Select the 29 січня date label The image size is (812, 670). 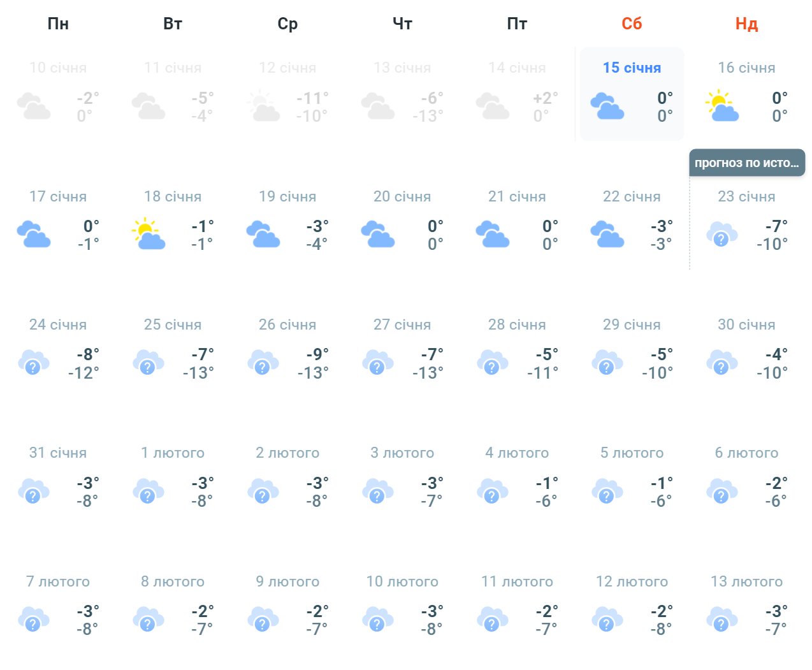pos(632,324)
